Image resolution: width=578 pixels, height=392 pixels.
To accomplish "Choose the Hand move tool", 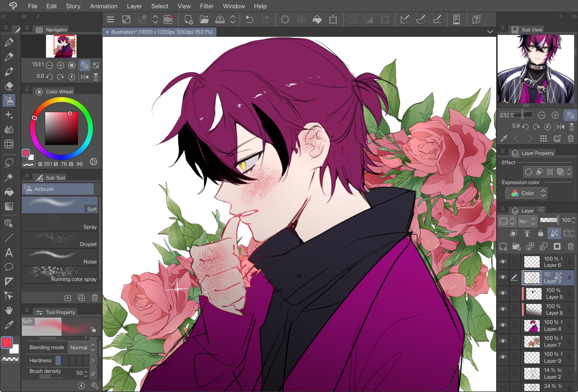I will [9, 310].
